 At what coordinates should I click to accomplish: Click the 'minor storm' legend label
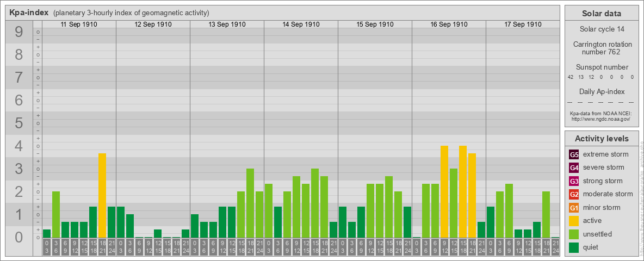coord(602,207)
